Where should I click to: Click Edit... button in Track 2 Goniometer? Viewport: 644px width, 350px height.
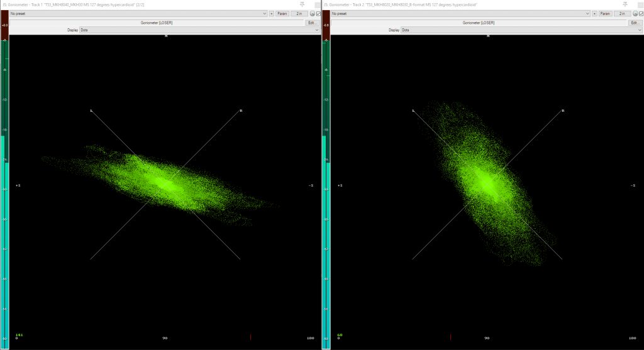635,23
